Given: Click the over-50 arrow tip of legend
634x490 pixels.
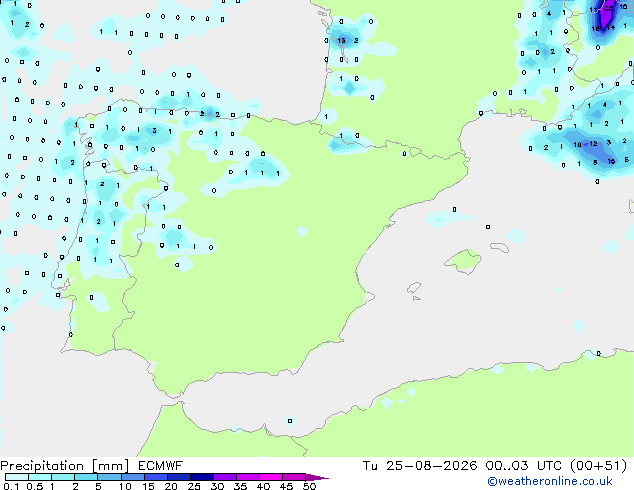Looking at the screenshot, I should coord(317,477).
